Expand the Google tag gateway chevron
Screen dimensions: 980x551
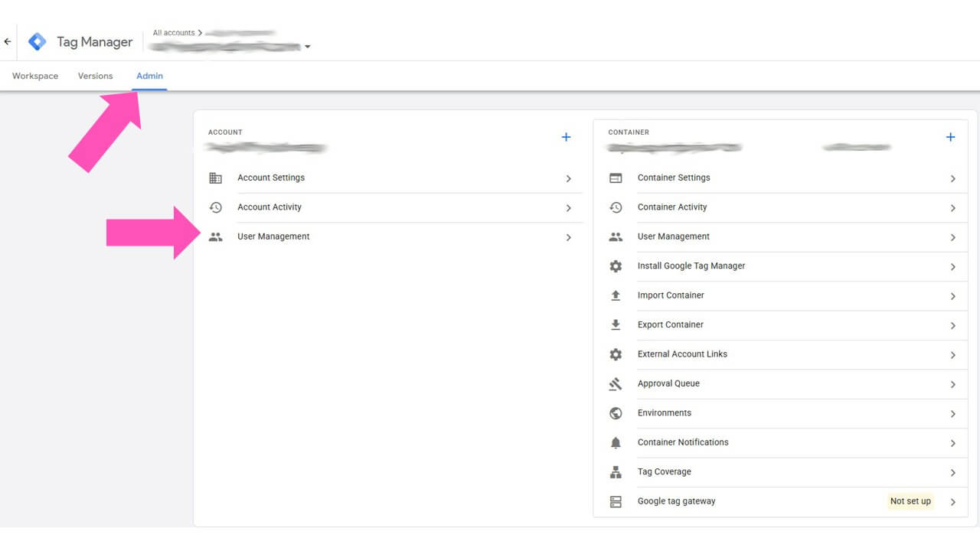pyautogui.click(x=953, y=502)
